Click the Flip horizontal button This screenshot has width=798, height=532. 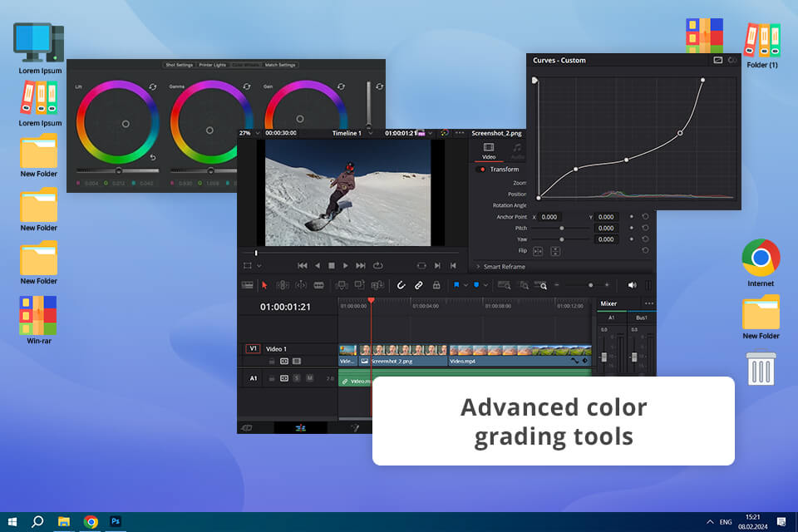pyautogui.click(x=538, y=251)
